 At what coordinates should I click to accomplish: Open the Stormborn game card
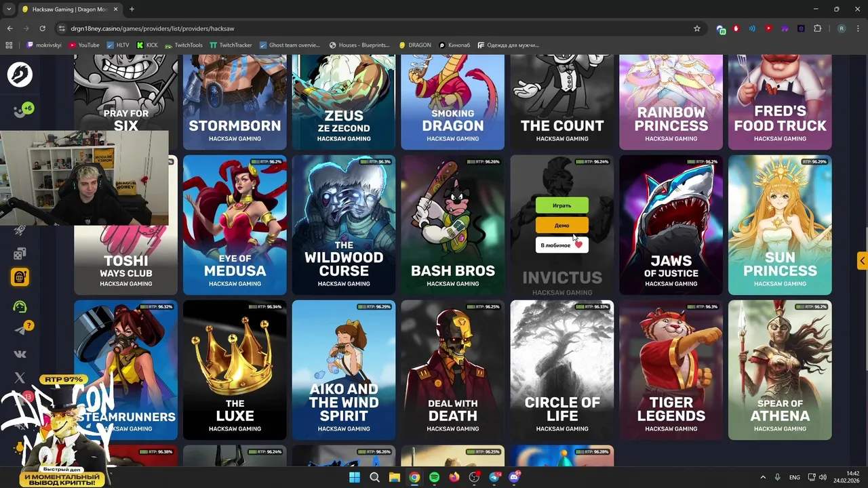point(235,102)
